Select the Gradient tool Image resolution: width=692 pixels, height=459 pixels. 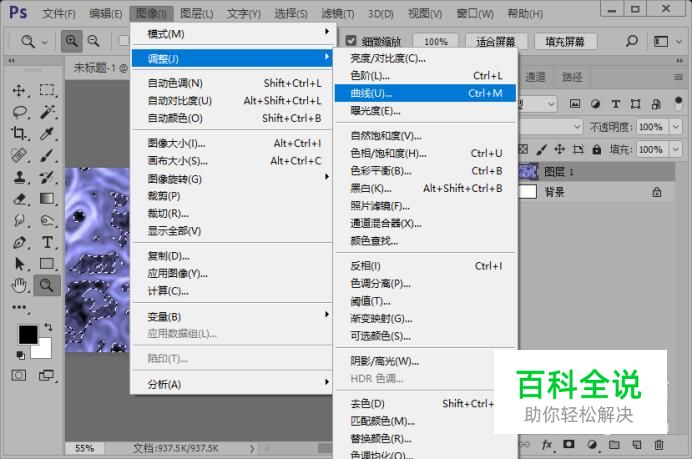click(47, 199)
